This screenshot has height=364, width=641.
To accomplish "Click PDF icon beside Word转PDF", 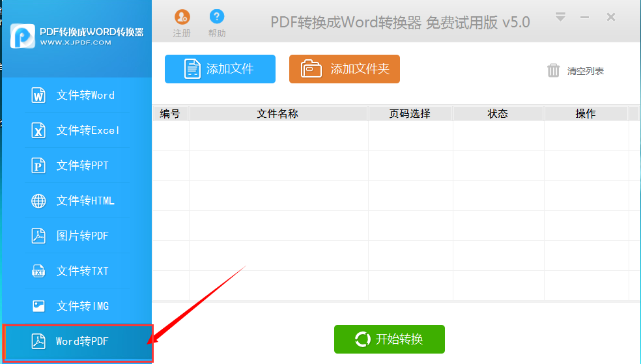I will click(x=38, y=341).
